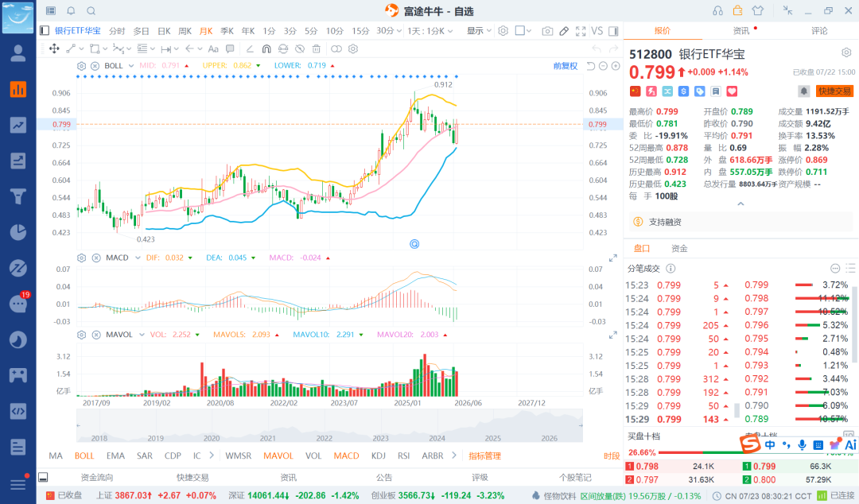This screenshot has width=859, height=504.
Task: Toggle the BOLL indicator at the bottom bar
Action: (84, 456)
